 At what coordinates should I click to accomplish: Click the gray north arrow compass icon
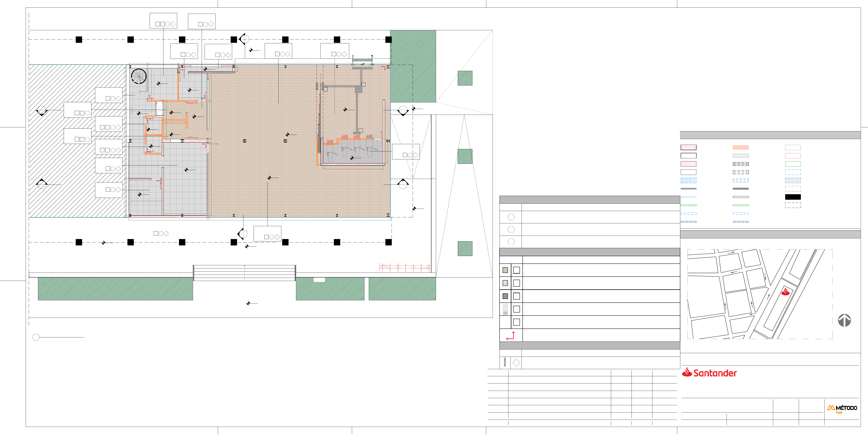coord(844,320)
